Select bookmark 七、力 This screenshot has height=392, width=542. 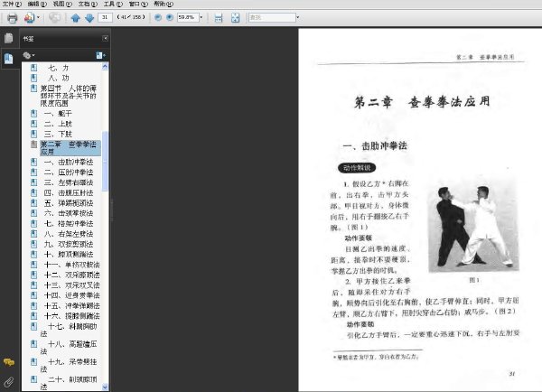click(x=59, y=68)
